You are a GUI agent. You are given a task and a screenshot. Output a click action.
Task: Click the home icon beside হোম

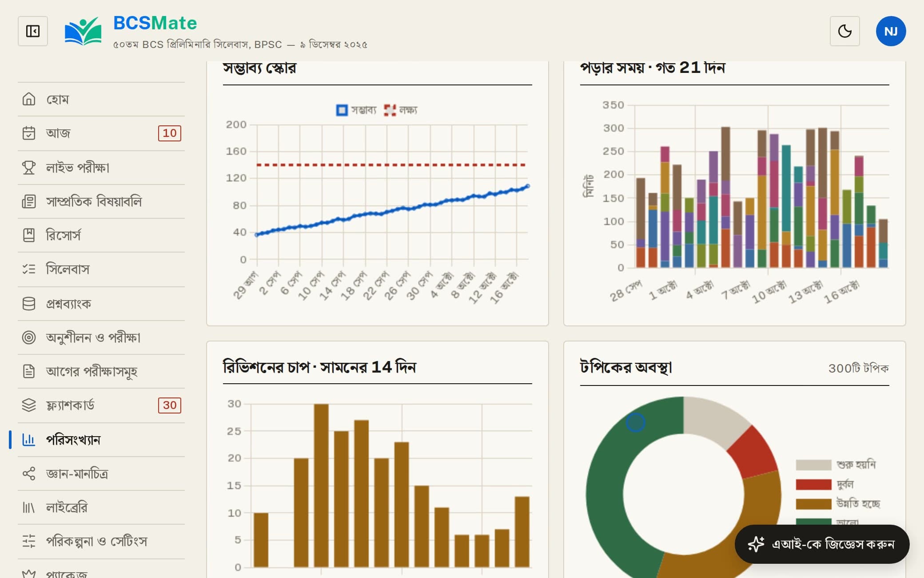29,99
